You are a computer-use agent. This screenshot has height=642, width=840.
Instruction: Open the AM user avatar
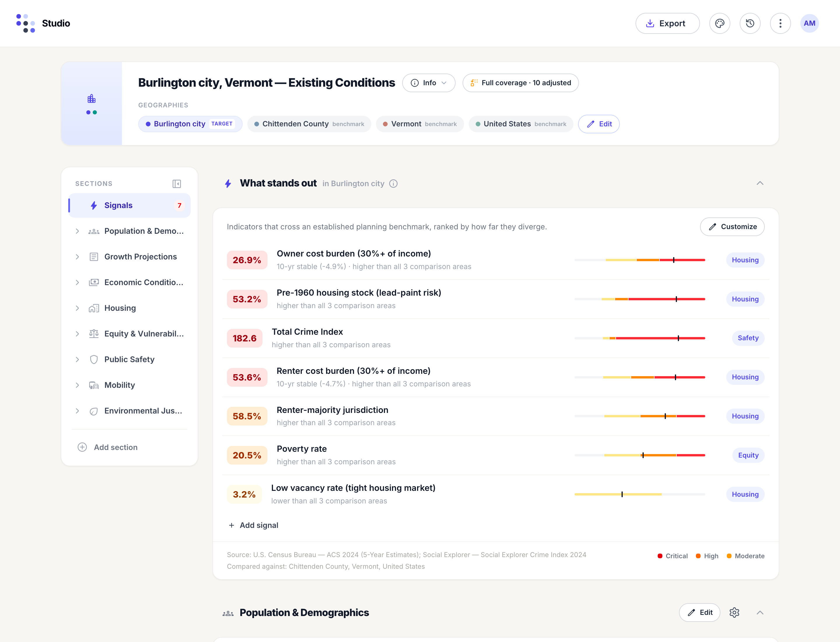coord(809,23)
